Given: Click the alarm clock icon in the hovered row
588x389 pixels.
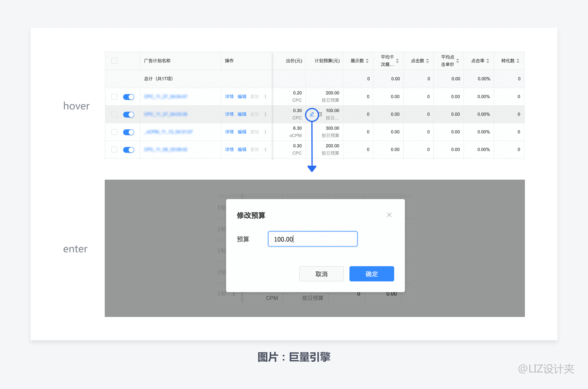Looking at the screenshot, I should [320, 114].
